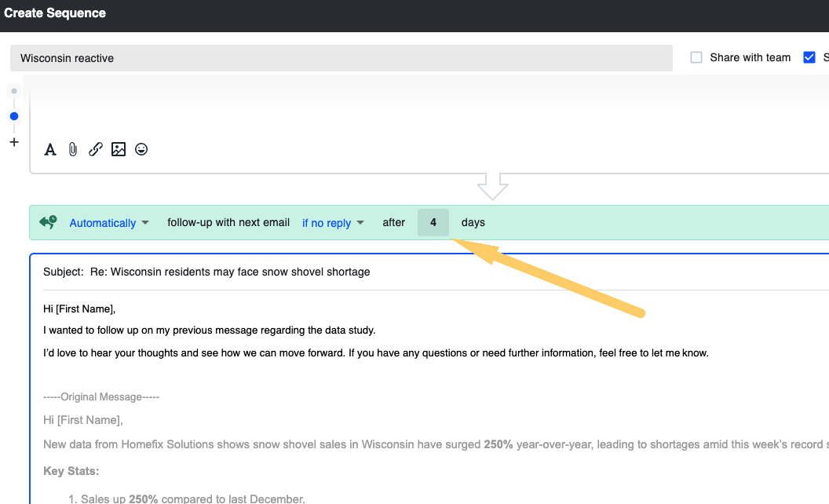Add a new step with the plus icon
This screenshot has height=504, width=829.
tap(14, 142)
